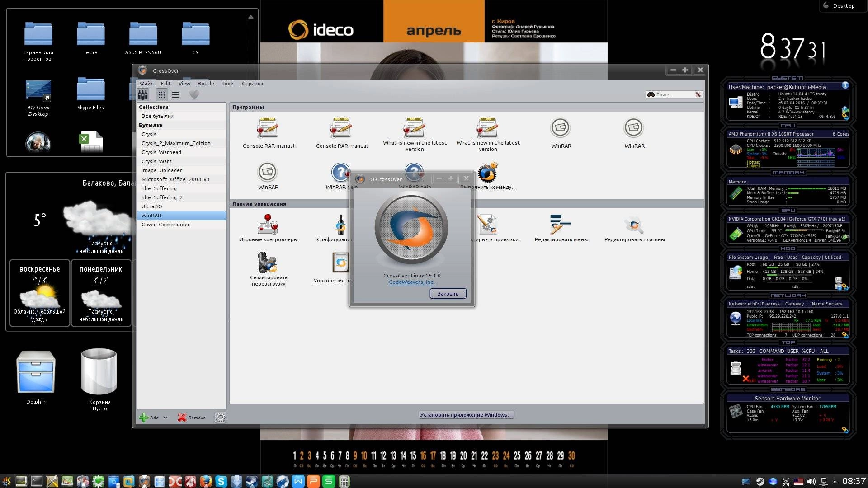Click воскресенье forecast in weather widget
Screen dimensions: 868x488
click(40, 293)
